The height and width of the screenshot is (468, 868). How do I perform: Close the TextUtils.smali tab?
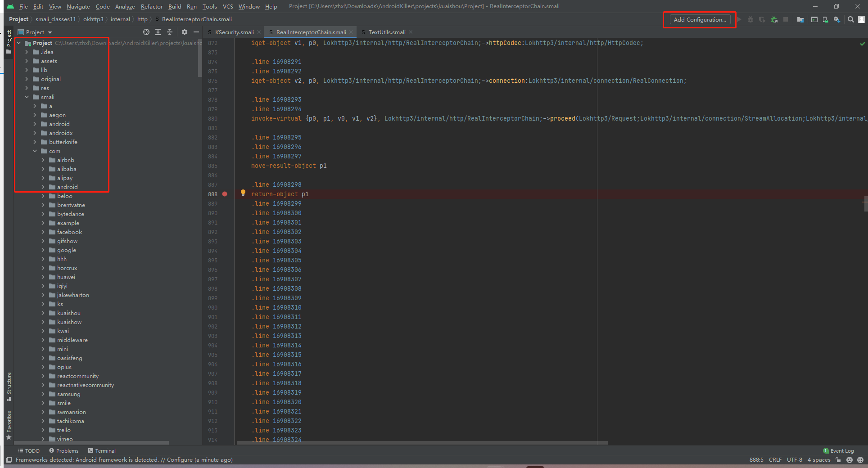point(411,32)
